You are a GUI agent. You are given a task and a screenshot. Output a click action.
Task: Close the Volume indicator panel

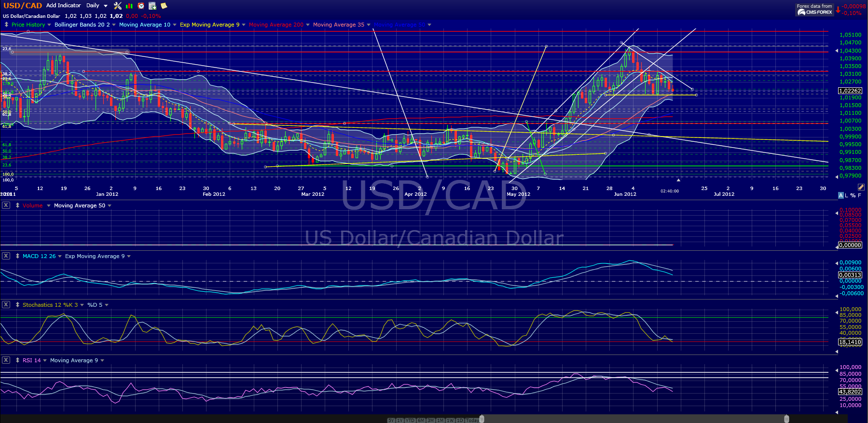tap(6, 205)
